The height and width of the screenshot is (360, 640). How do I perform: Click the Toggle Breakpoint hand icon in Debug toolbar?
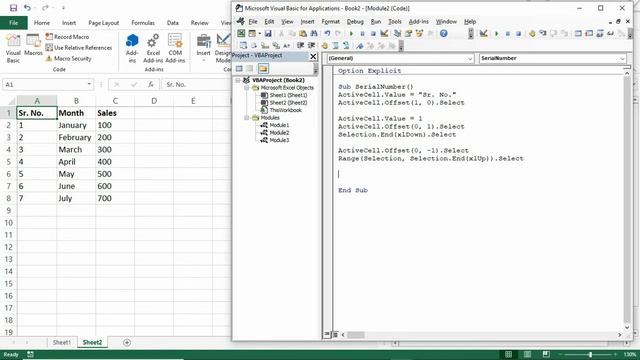pos(531,33)
